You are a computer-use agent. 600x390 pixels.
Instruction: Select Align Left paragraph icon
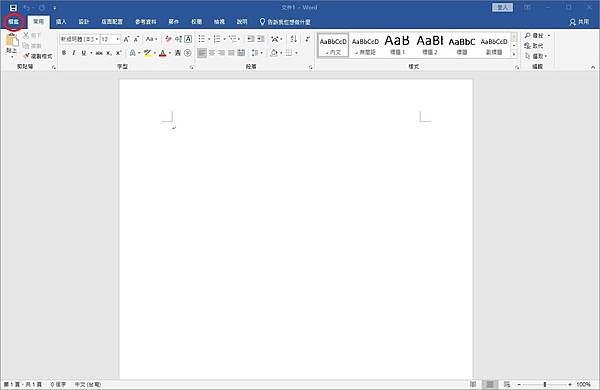202,53
